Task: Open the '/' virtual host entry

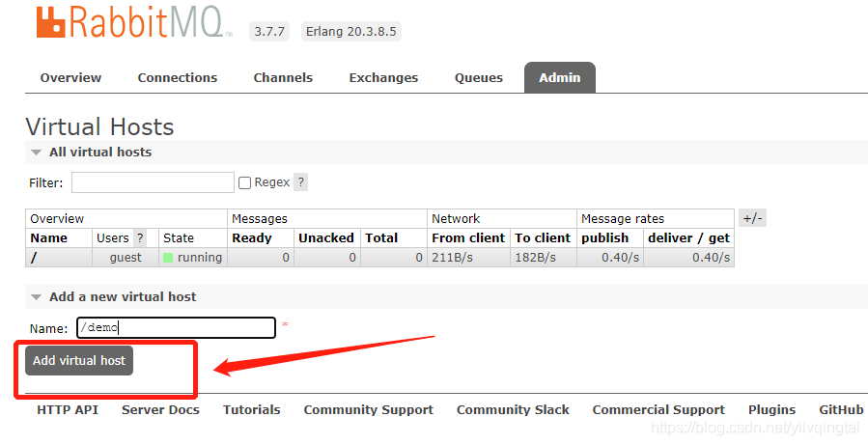Action: click(34, 258)
